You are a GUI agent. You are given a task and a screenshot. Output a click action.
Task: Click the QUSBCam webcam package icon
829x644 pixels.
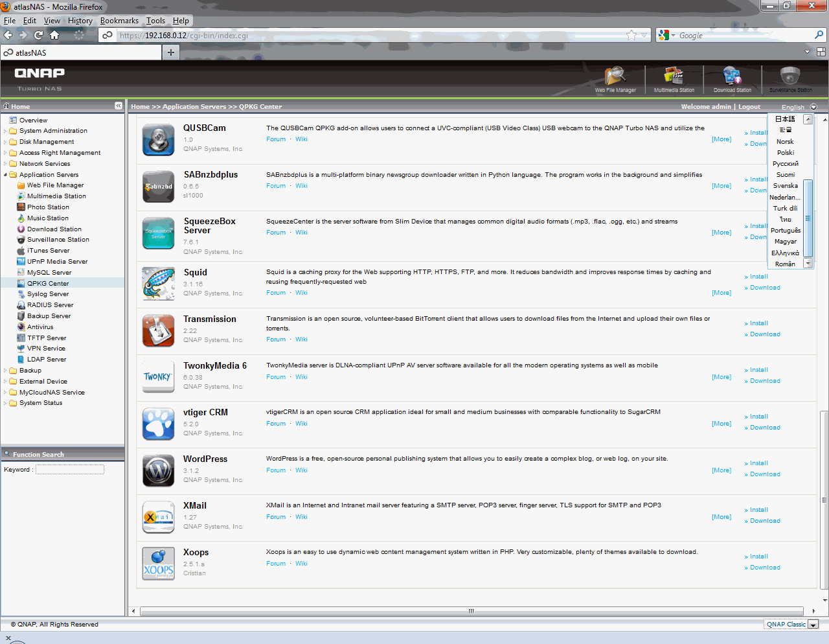click(158, 140)
